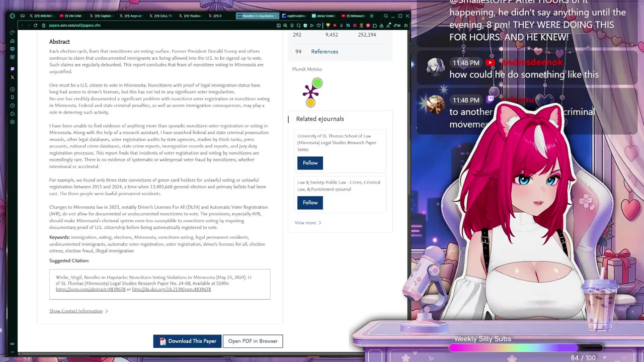Open the dx.doi.org citation link
The image size is (644, 362).
coord(172,290)
